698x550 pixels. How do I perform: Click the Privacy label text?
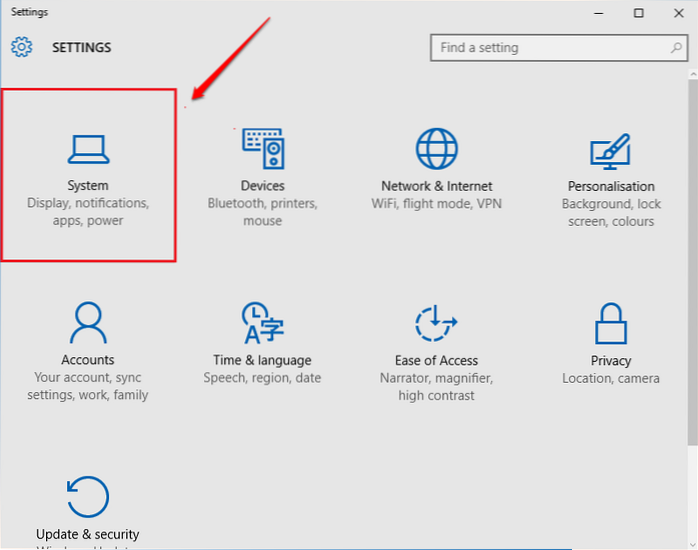(x=611, y=360)
